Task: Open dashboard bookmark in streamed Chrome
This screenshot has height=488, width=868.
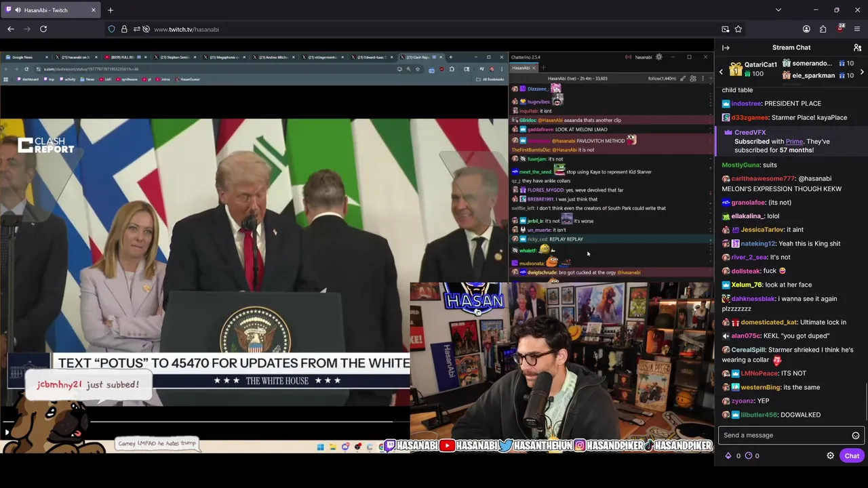Action: (28, 79)
